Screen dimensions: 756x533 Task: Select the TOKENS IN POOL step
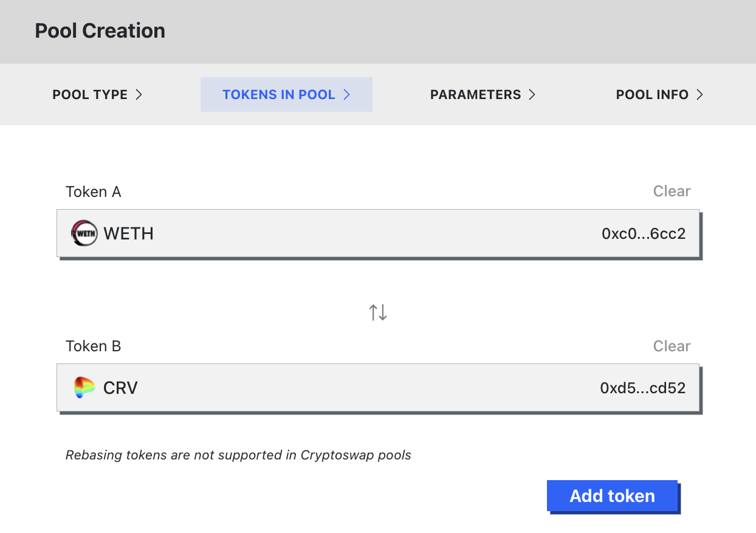click(x=279, y=95)
